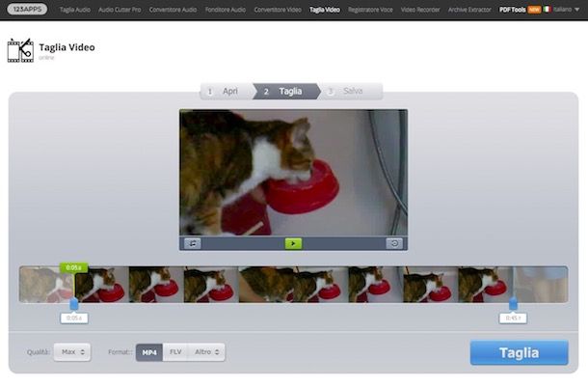The width and height of the screenshot is (588, 388).
Task: Open Archive Extractor tool
Action: click(469, 10)
